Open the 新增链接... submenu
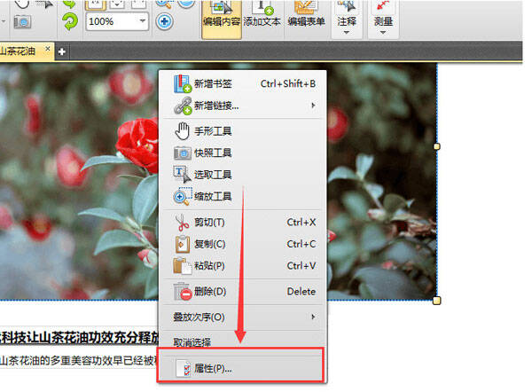This screenshot has height=392, width=532. [x=243, y=106]
